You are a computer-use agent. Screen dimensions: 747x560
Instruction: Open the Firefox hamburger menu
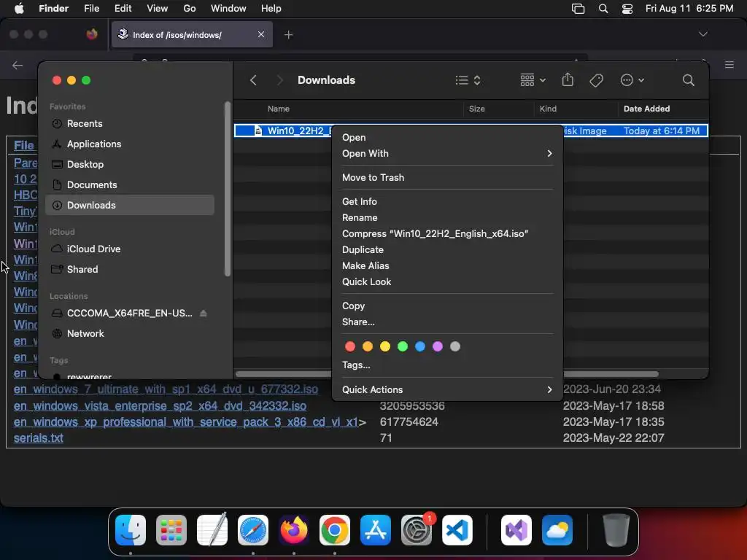pos(729,65)
